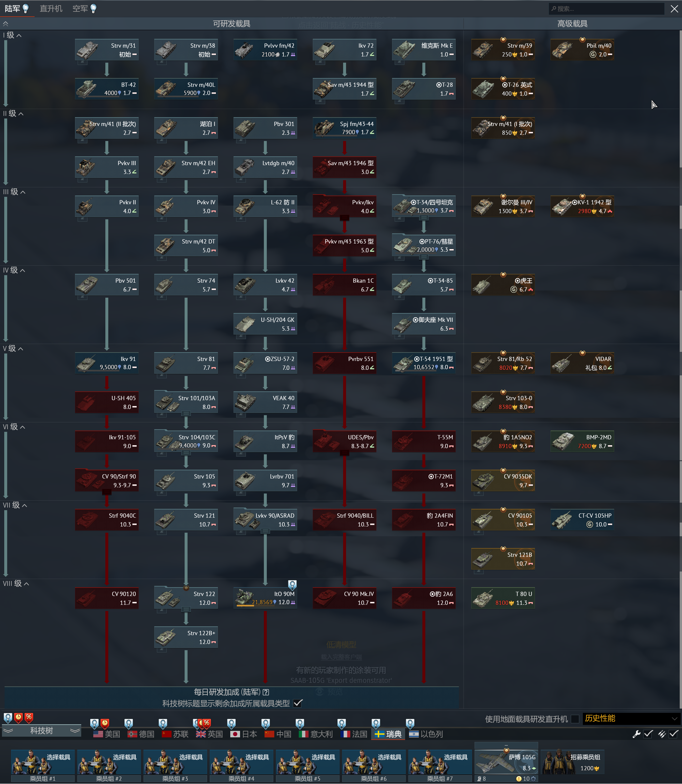Switch to the 美国 nation tab
This screenshot has width=682, height=784.
(107, 734)
